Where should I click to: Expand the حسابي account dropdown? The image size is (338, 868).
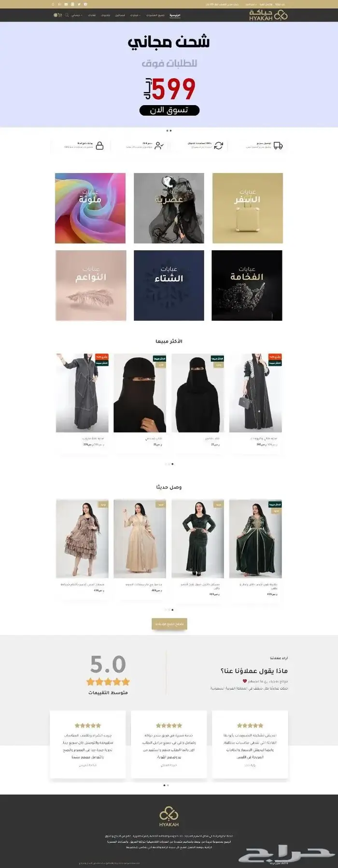pos(76,15)
